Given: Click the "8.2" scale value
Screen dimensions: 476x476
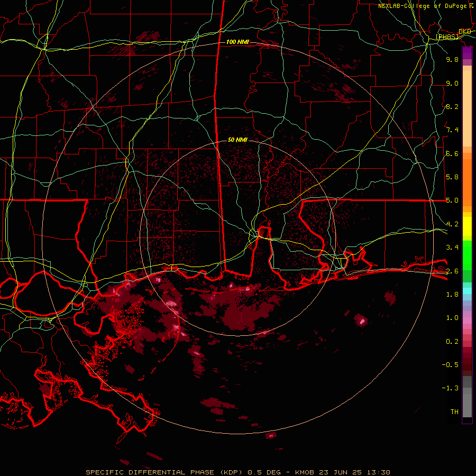Looking at the screenshot, I should (452, 106).
